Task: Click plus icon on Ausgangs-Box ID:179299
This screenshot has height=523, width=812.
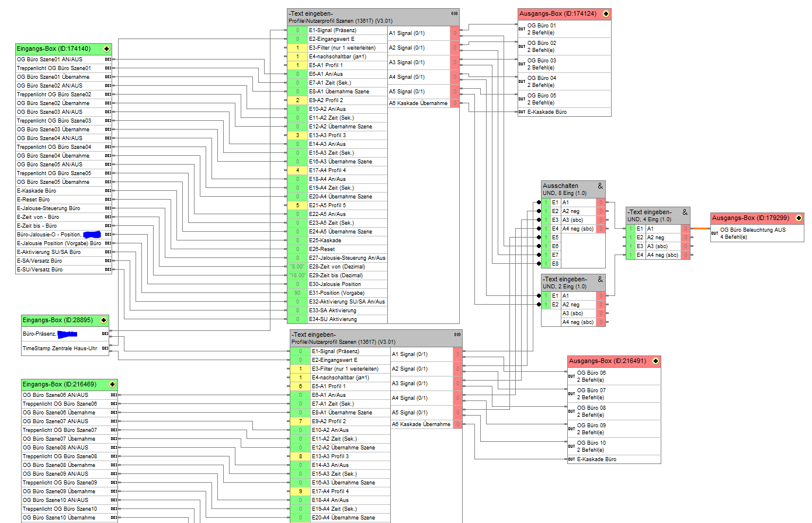Action: [x=799, y=218]
